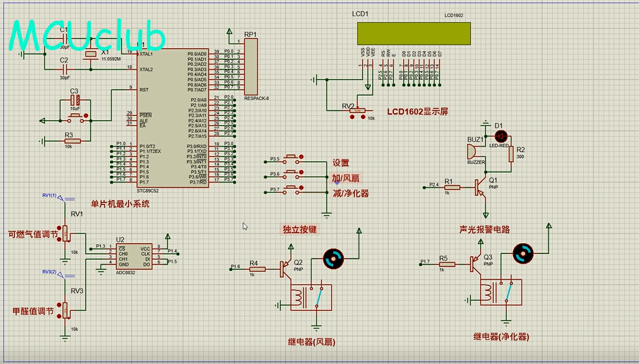Select resistor R2 300
Viewport: 639px width, 364px height.
[x=511, y=154]
